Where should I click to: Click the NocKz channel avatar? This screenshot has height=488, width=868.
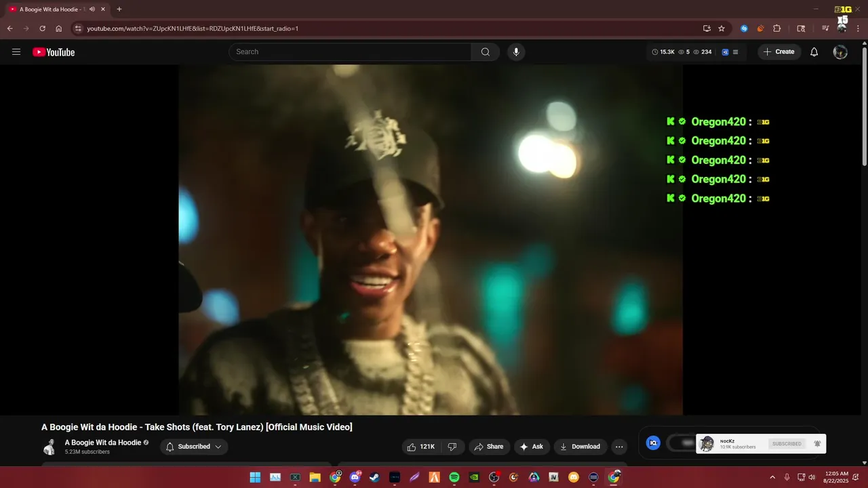[x=707, y=444]
